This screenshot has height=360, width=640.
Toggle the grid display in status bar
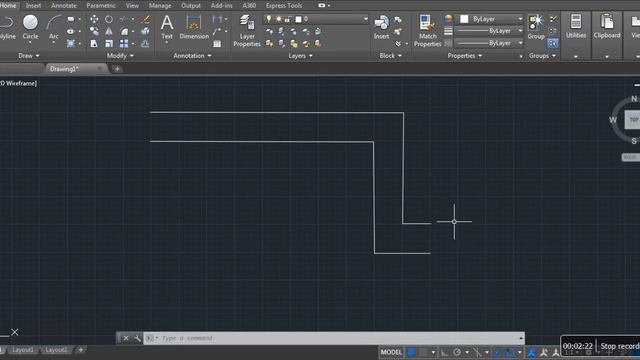pyautogui.click(x=411, y=352)
